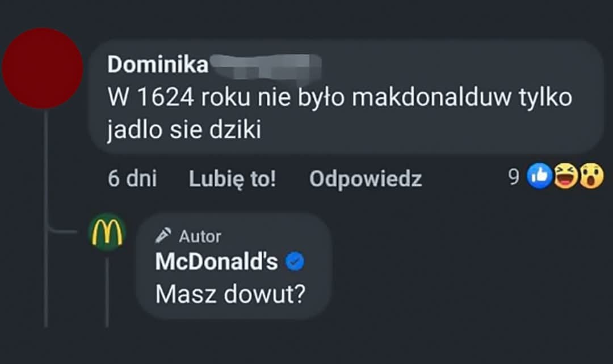
Task: Click the laughing Haha reaction icon
Action: click(x=565, y=177)
